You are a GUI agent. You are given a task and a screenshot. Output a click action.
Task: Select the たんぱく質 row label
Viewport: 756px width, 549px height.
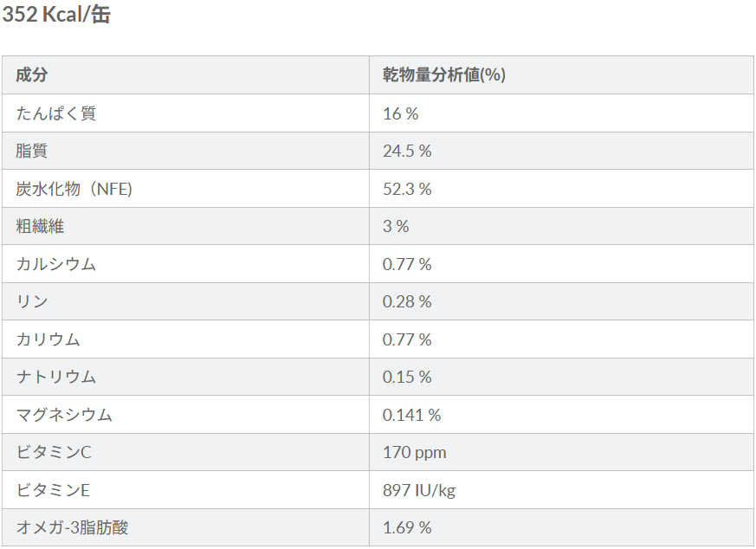pos(55,113)
